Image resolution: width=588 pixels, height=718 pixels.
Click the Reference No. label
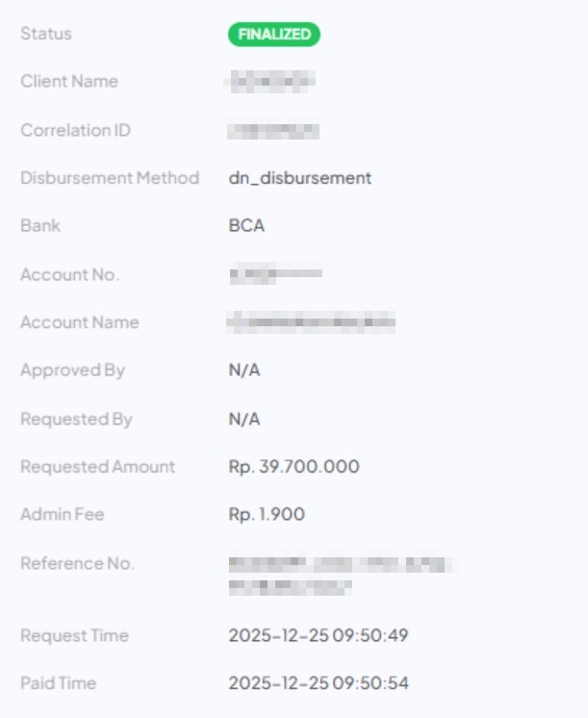pyautogui.click(x=78, y=563)
